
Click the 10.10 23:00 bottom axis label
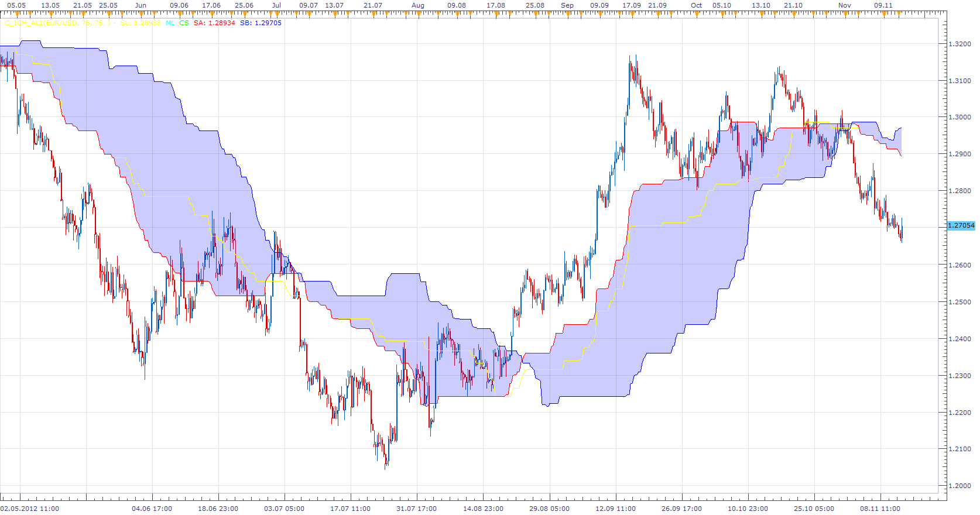748,509
